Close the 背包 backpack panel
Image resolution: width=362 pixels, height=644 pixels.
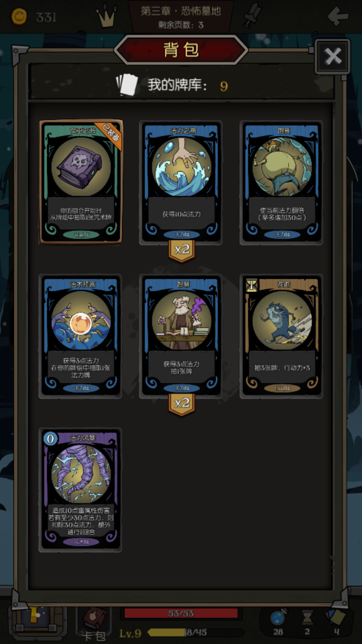click(x=332, y=56)
